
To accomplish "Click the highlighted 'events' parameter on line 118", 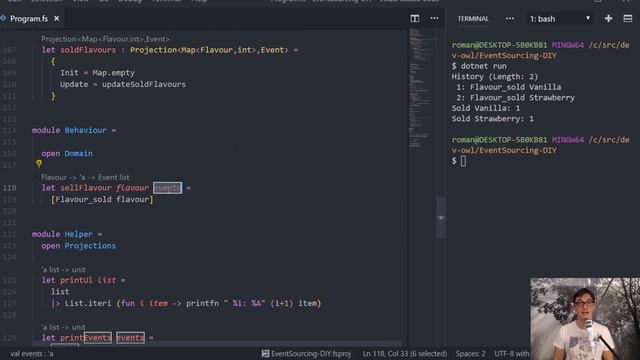I will (x=167, y=188).
